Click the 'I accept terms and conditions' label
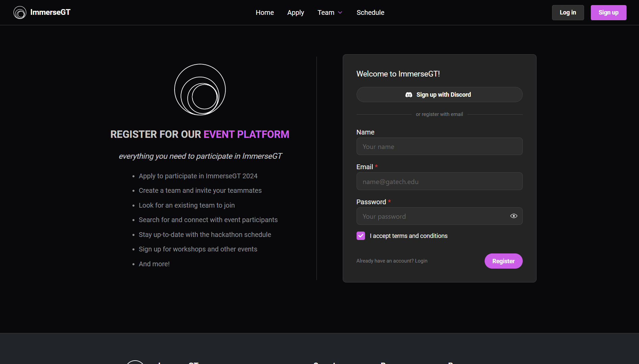Screen dimensions: 639x364 pos(408,236)
